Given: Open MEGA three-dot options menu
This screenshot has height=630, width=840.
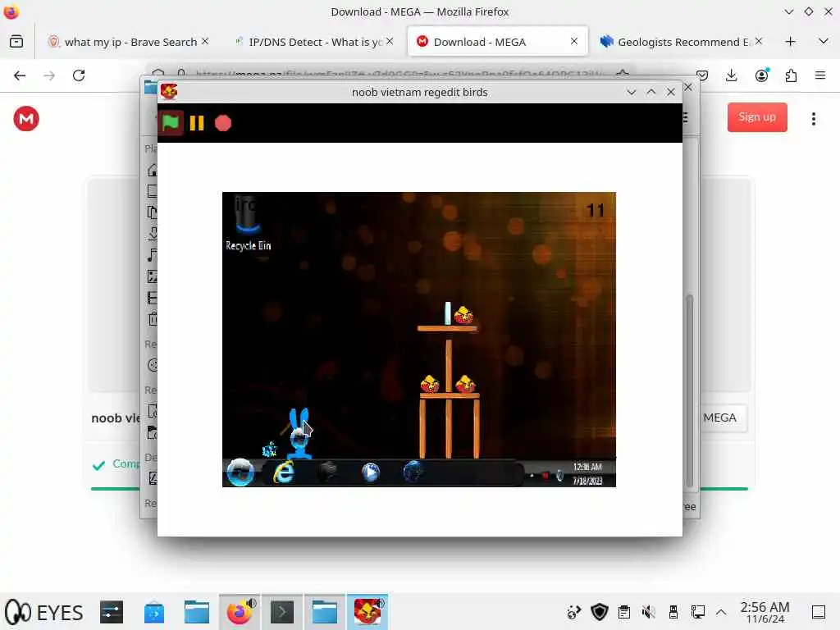Looking at the screenshot, I should (813, 119).
